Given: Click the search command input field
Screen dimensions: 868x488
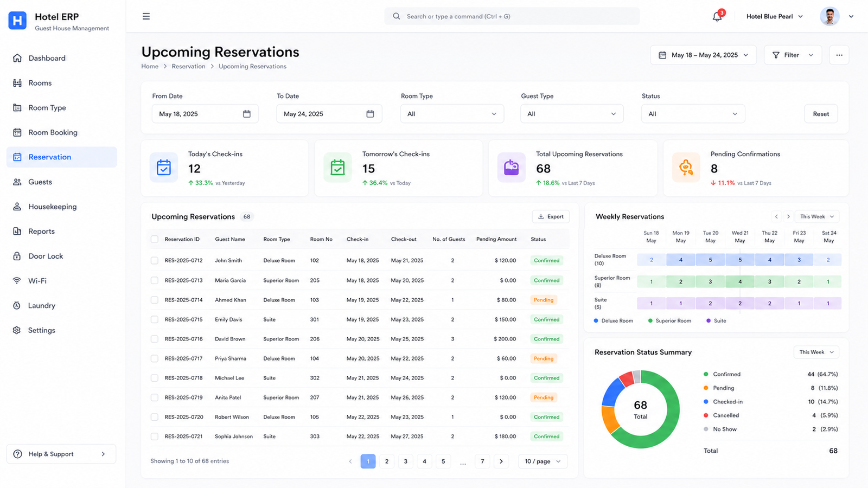Looking at the screenshot, I should (x=512, y=16).
